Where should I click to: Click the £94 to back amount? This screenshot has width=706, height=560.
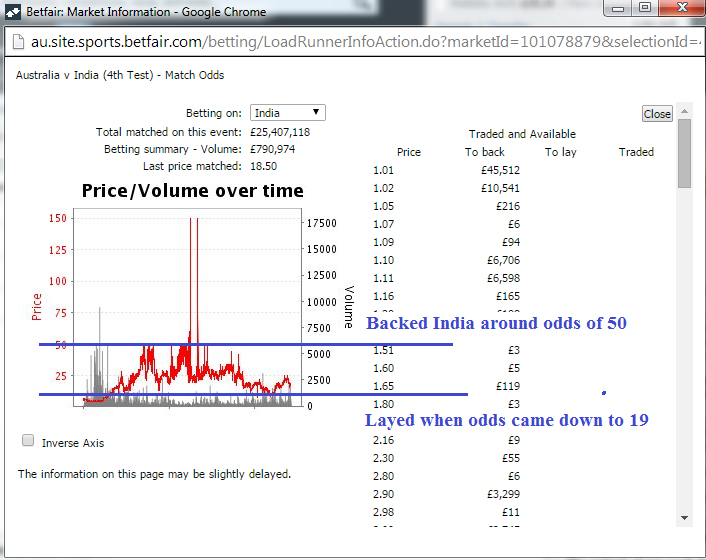(x=511, y=242)
